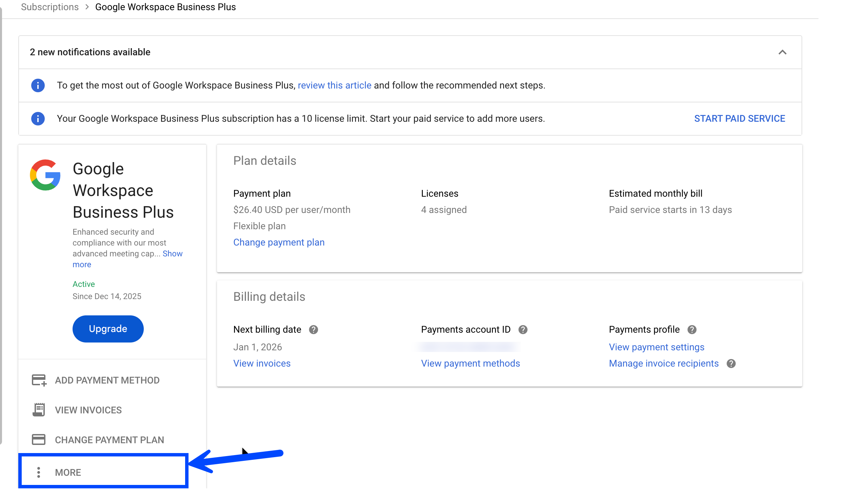
Task: Click help icon beside Manage invoice recipients
Action: [x=731, y=364]
